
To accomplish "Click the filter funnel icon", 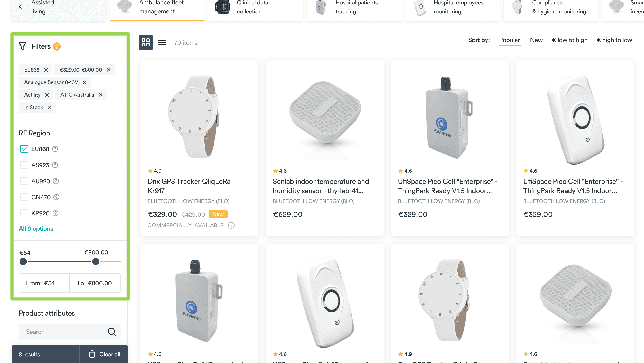I will click(x=23, y=46).
